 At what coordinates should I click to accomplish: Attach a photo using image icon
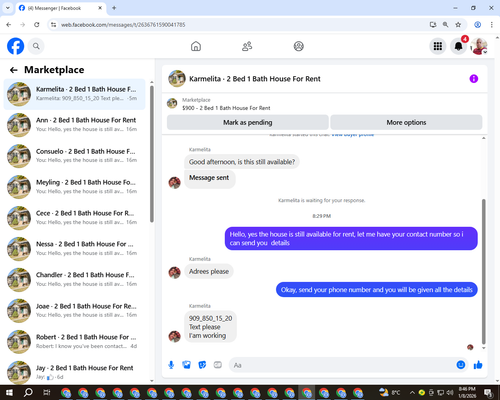coord(187,365)
